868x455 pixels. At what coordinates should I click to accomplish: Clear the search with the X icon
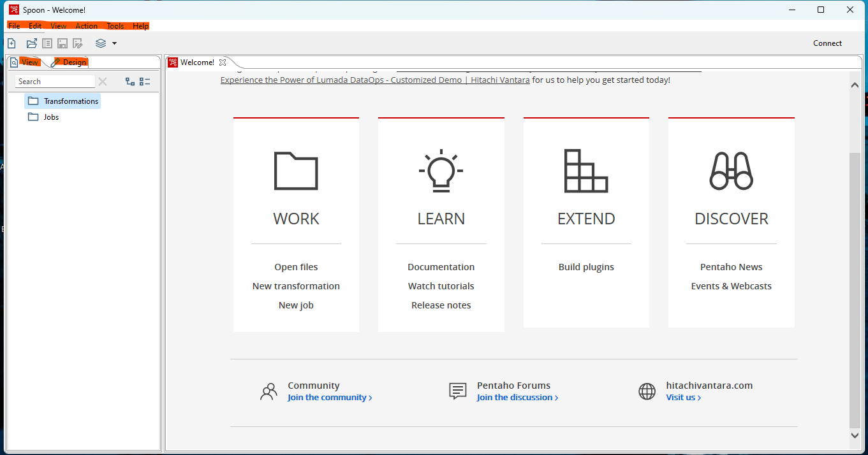pos(103,82)
